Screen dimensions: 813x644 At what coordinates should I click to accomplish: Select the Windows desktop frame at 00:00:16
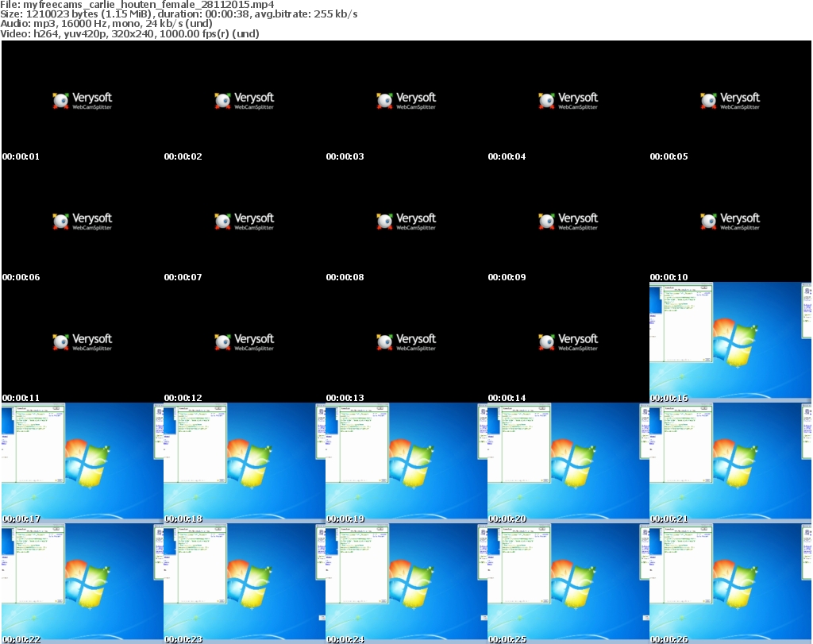[x=730, y=343]
